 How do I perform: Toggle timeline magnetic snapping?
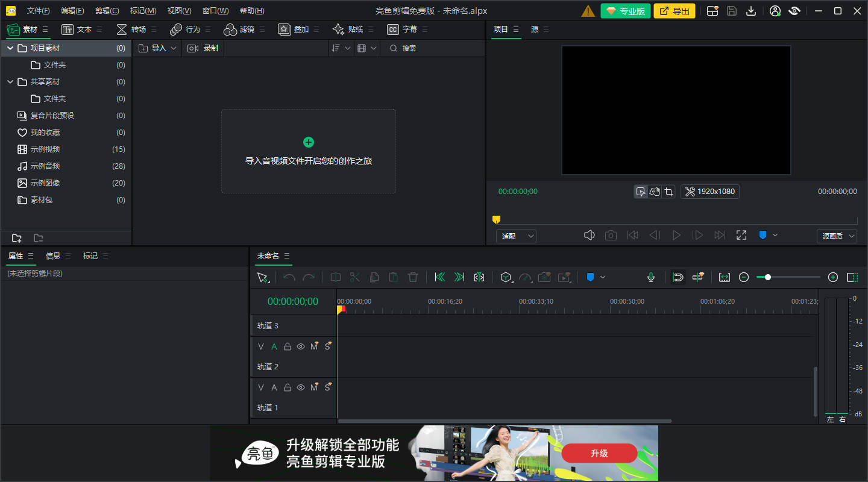pos(678,277)
